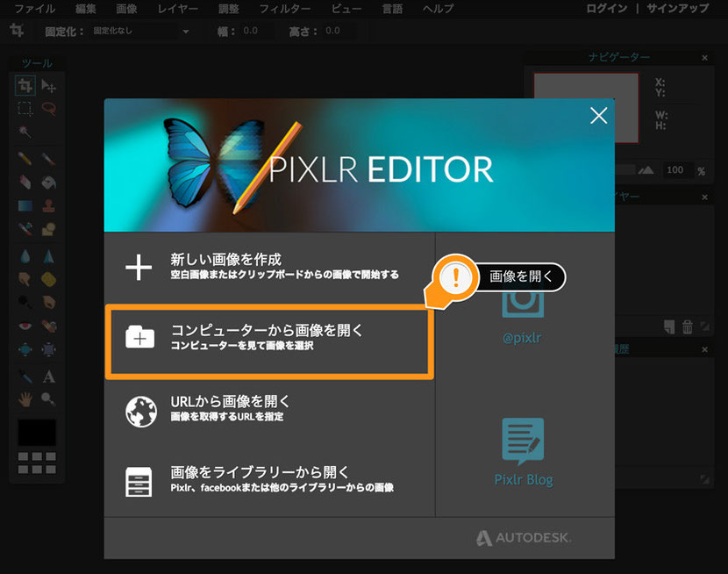The image size is (728, 574).
Task: Open the 調整 menu
Action: [228, 9]
